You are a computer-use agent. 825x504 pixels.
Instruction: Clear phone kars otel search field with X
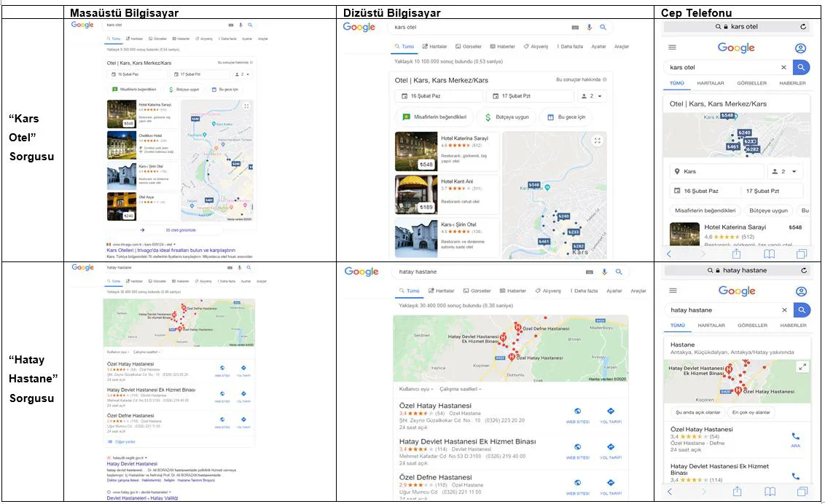tap(783, 67)
